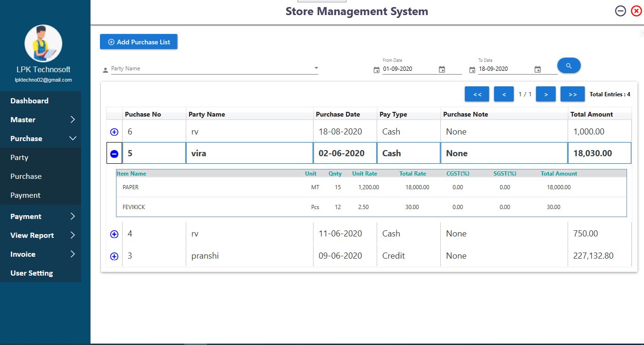Collapse purchase number 5 row details

(114, 153)
